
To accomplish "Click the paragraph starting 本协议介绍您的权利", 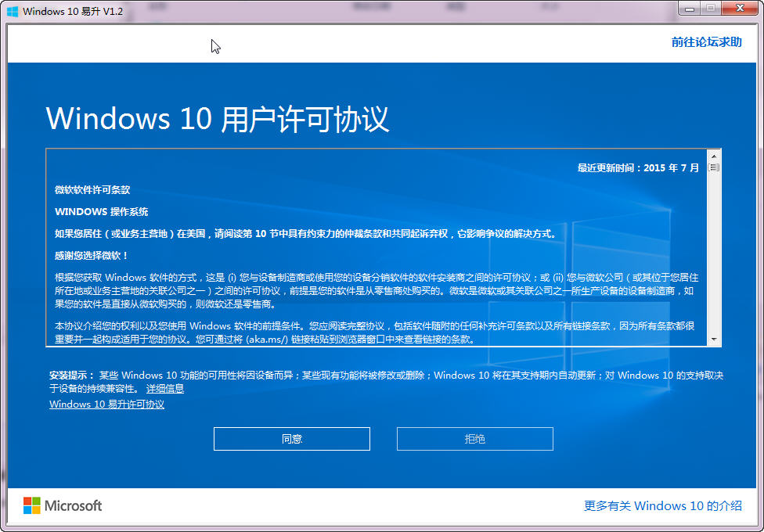I will [375, 332].
